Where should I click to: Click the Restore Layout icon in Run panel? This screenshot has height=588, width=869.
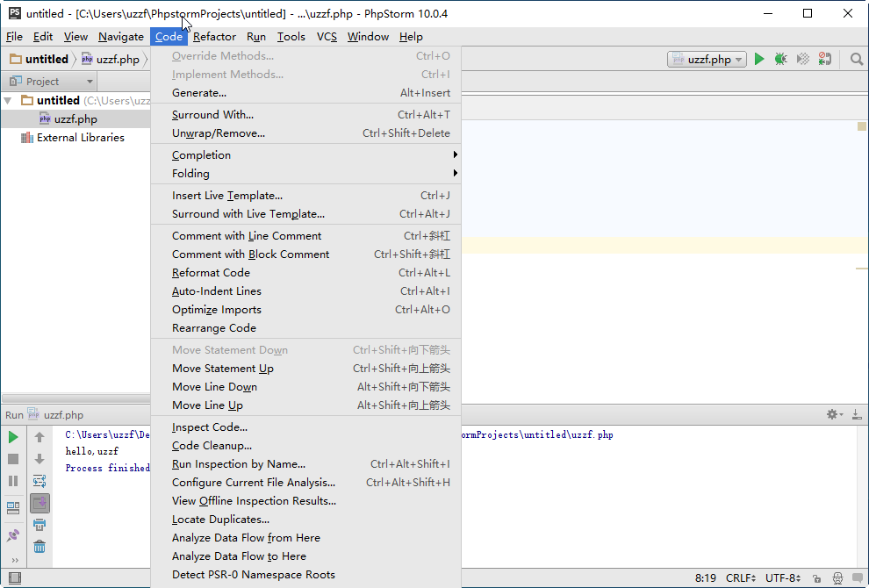(13, 507)
